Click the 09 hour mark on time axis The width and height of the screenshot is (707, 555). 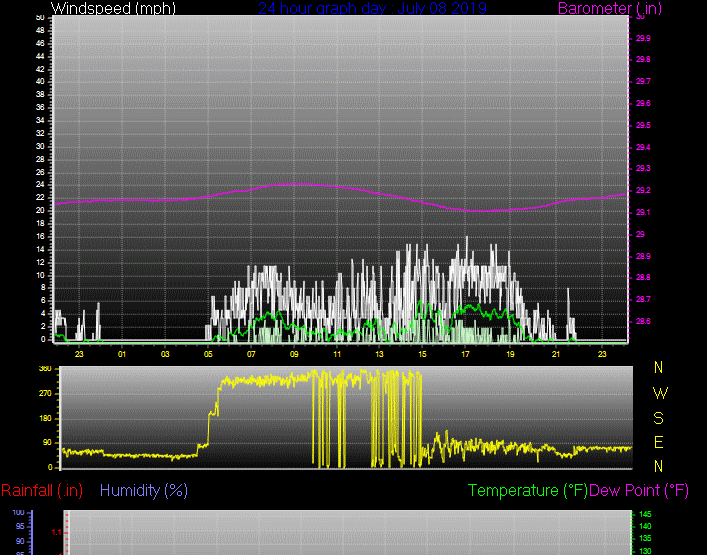tap(294, 353)
